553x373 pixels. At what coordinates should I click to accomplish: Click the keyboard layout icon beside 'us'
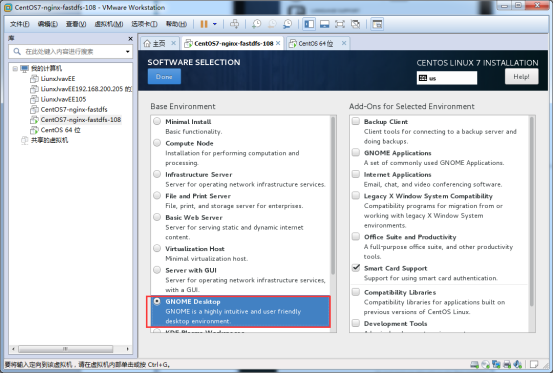423,78
